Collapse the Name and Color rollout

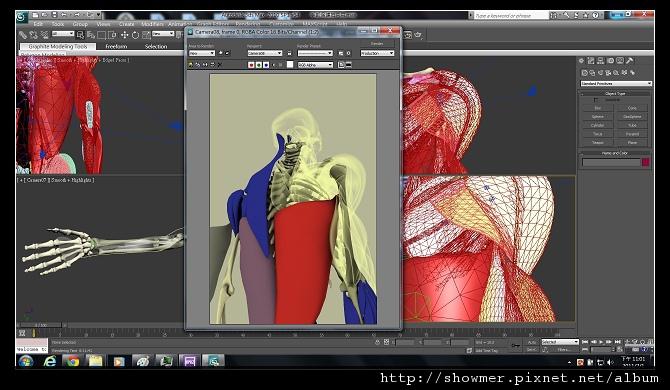615,153
